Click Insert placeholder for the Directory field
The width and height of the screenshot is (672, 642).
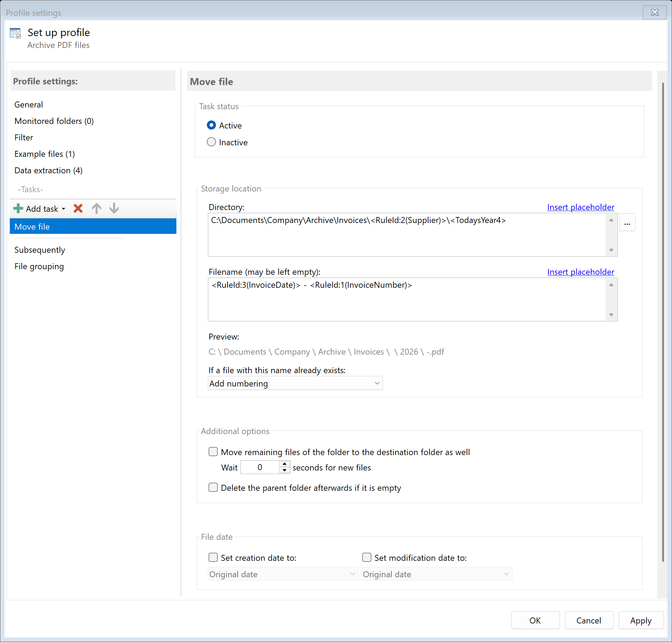tap(580, 207)
